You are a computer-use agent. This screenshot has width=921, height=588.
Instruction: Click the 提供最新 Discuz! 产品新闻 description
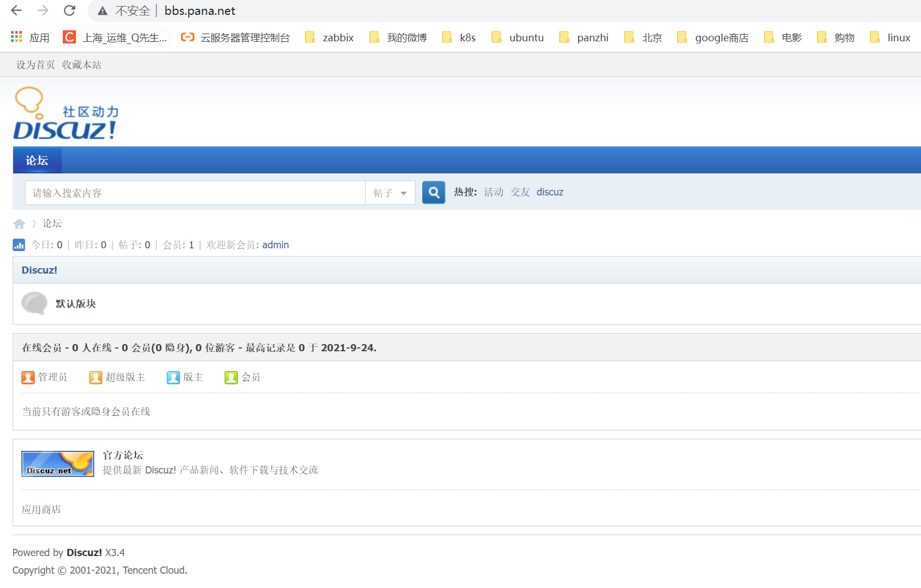tap(210, 470)
